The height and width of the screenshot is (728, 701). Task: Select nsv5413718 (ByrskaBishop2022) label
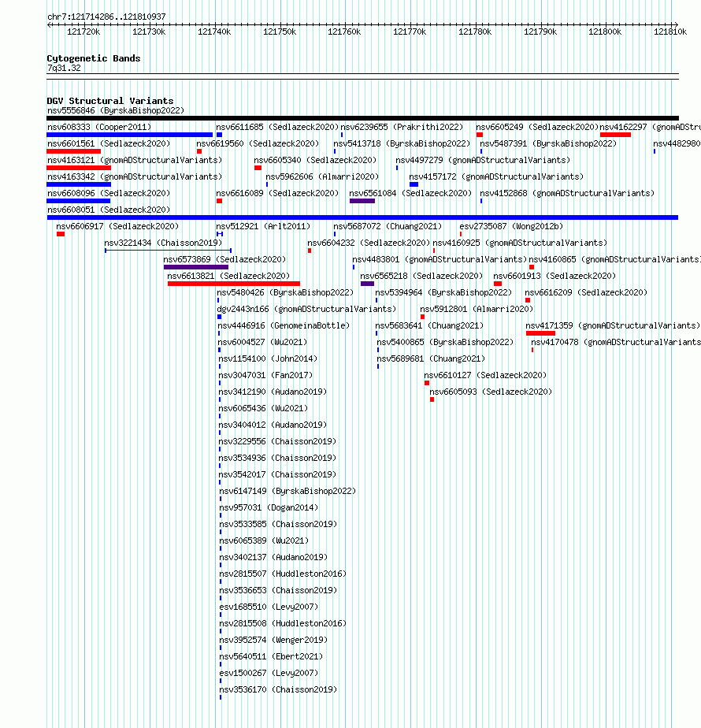coord(402,144)
